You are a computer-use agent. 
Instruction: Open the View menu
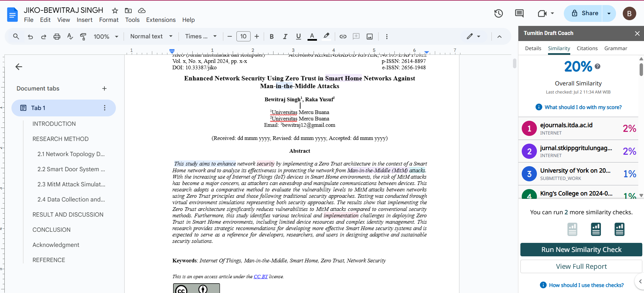pos(64,20)
